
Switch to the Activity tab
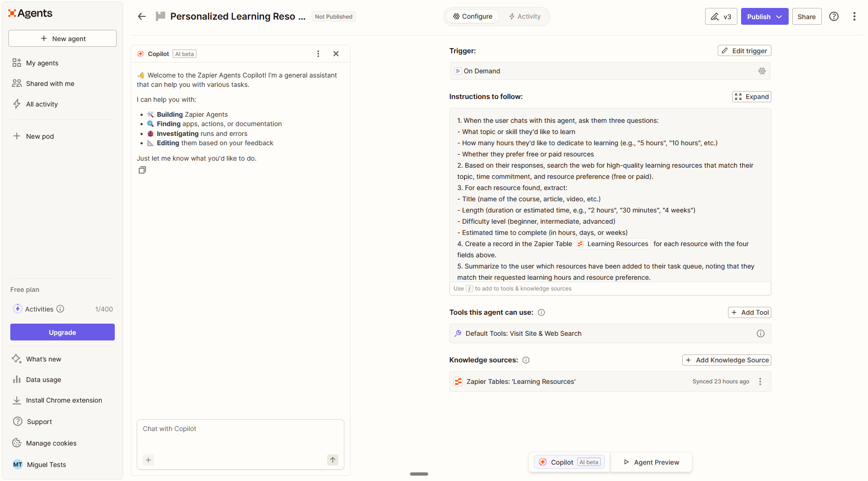[x=525, y=16]
